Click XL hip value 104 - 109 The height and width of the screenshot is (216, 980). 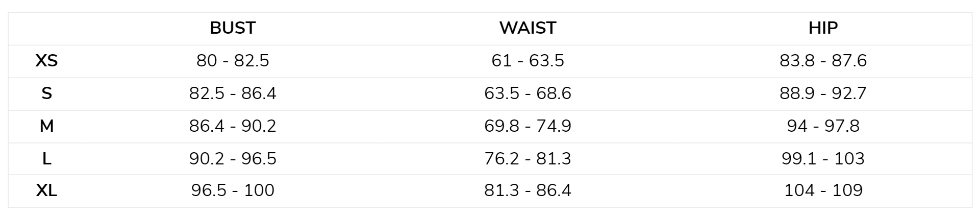(x=823, y=190)
